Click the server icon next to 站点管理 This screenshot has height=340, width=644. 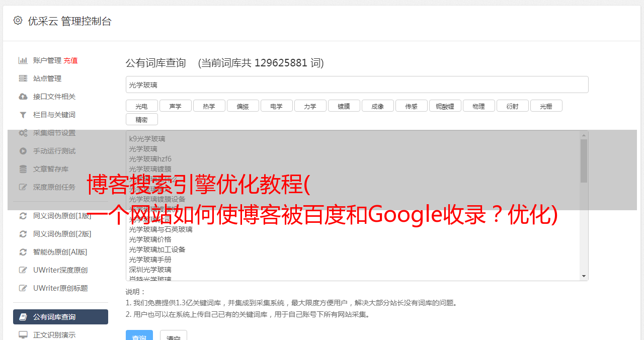(x=23, y=78)
